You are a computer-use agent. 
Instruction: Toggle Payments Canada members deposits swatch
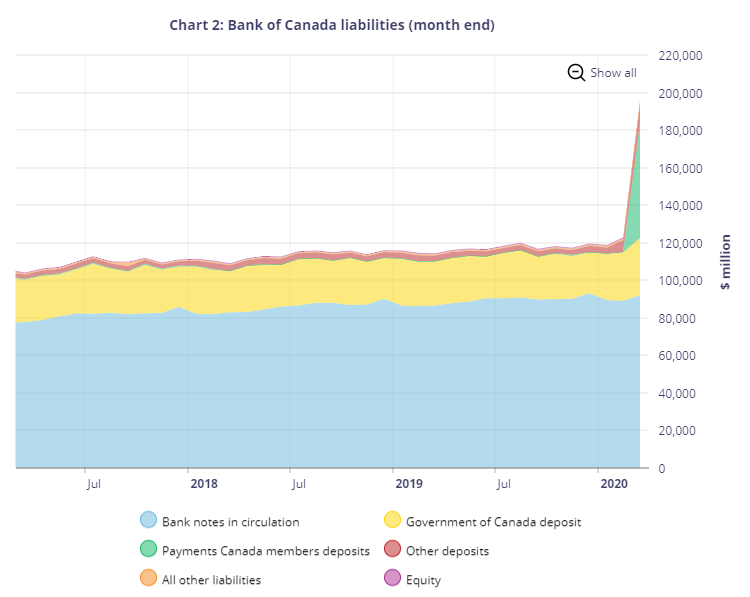tap(148, 549)
